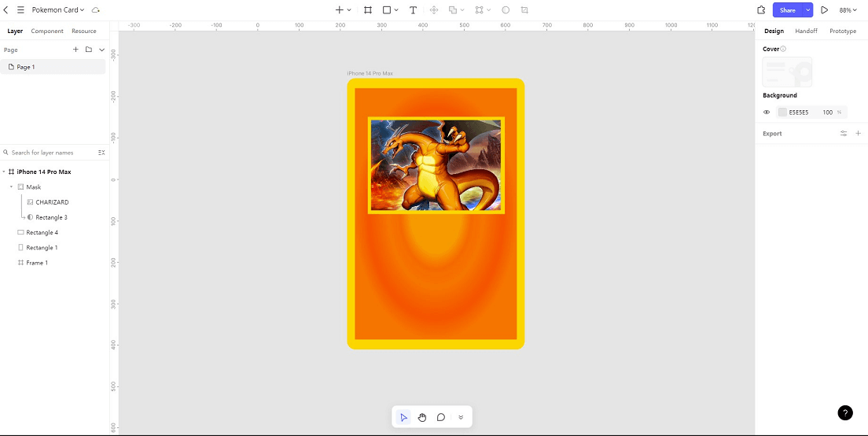
Task: Add a new page with plus icon
Action: [x=75, y=50]
